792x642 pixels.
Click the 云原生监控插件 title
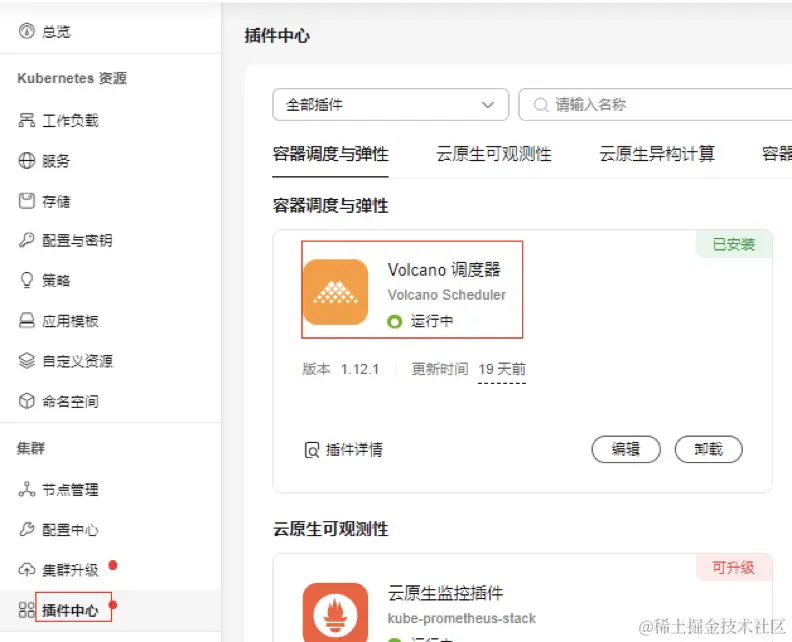coord(445,592)
